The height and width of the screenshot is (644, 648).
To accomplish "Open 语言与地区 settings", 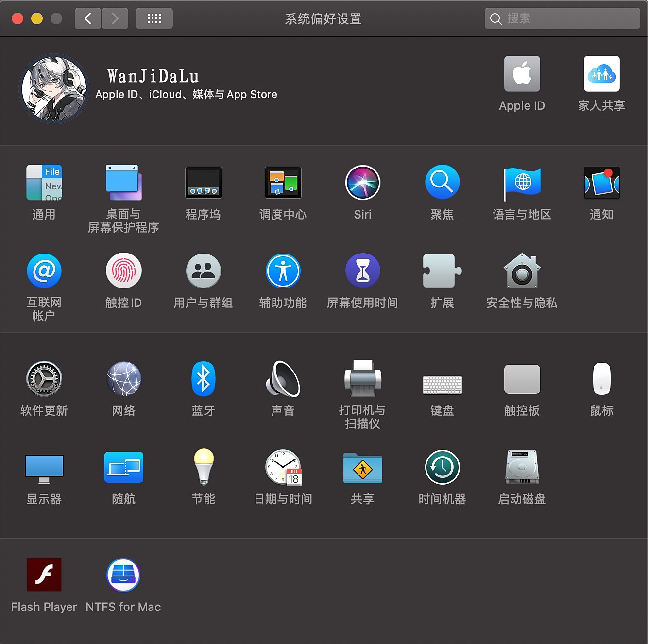I will 522,183.
